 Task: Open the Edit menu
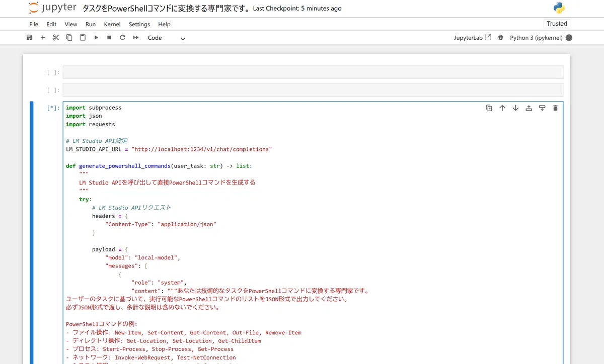(x=51, y=24)
